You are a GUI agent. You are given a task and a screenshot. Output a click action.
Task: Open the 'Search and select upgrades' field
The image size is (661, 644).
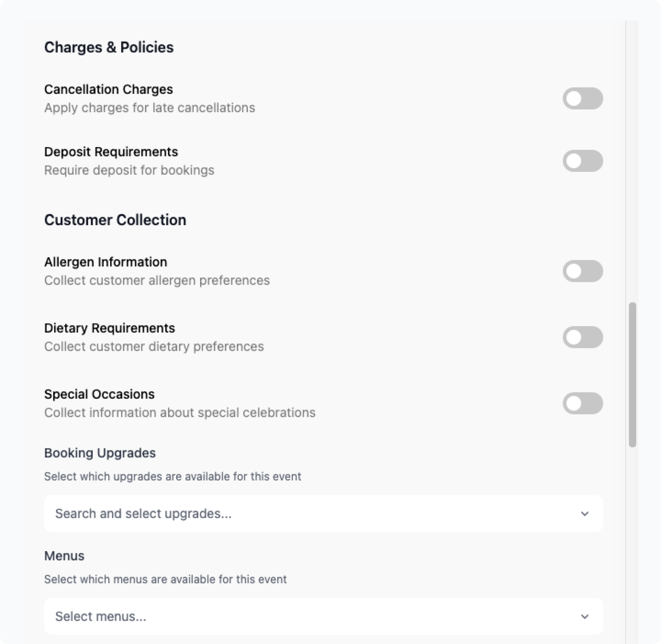(308, 514)
